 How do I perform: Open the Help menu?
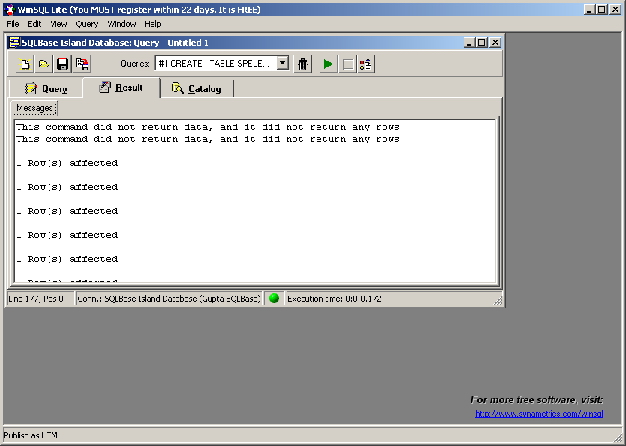(x=153, y=24)
